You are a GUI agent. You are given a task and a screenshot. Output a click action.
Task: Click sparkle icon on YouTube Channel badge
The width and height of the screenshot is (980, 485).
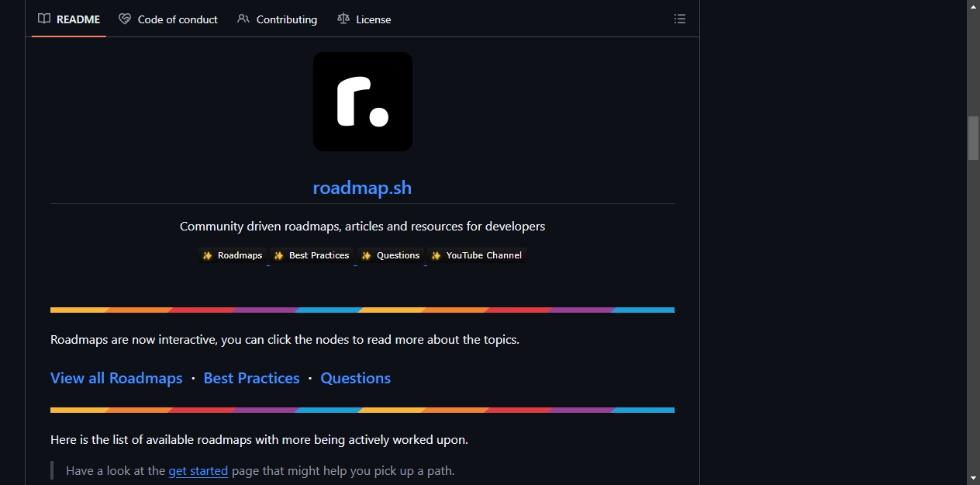pyautogui.click(x=436, y=255)
